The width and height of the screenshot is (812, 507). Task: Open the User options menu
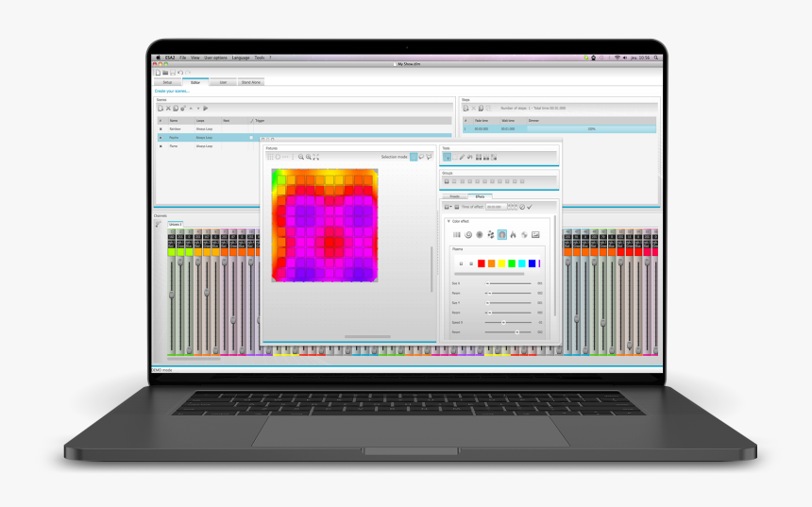click(215, 58)
